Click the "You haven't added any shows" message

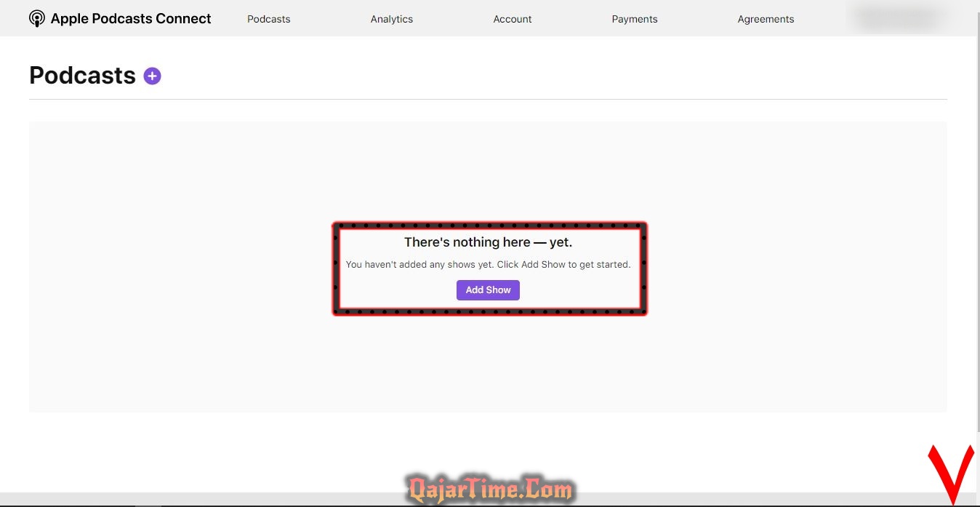(x=488, y=265)
